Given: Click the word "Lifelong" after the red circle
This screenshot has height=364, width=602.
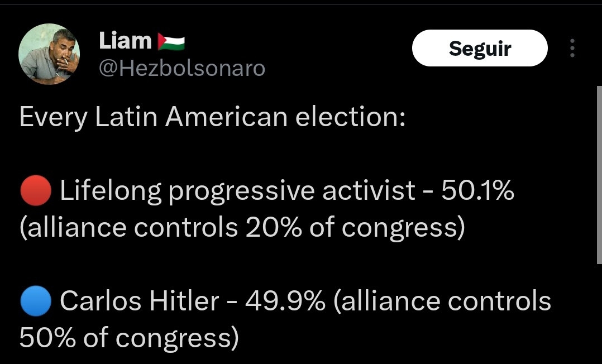Looking at the screenshot, I should 109,191.
